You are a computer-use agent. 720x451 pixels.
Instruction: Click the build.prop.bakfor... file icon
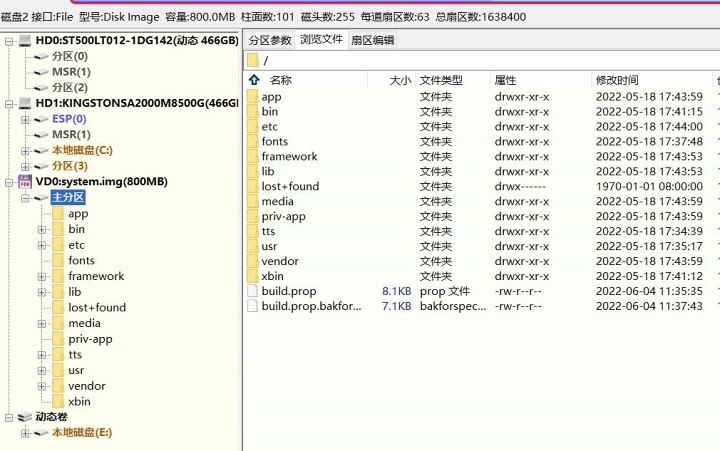253,306
